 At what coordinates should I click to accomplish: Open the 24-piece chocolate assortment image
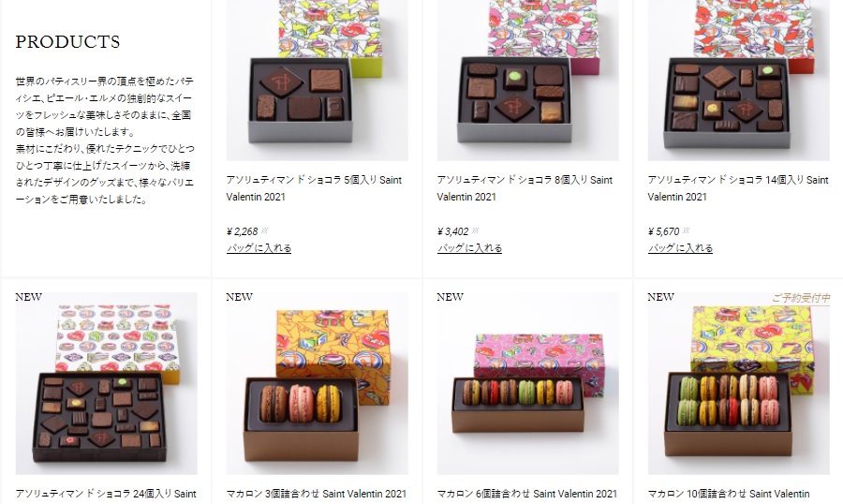pyautogui.click(x=107, y=383)
